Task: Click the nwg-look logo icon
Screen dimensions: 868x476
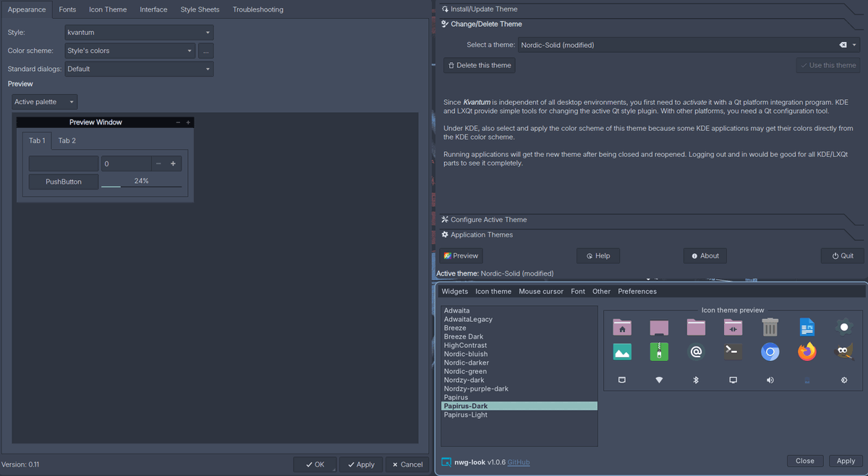Action: (x=447, y=461)
